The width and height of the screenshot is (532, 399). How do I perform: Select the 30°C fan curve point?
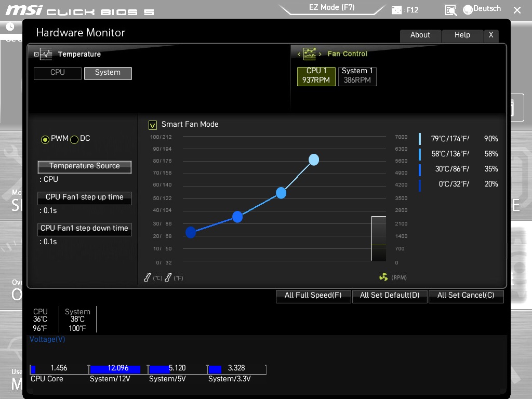pos(237,217)
